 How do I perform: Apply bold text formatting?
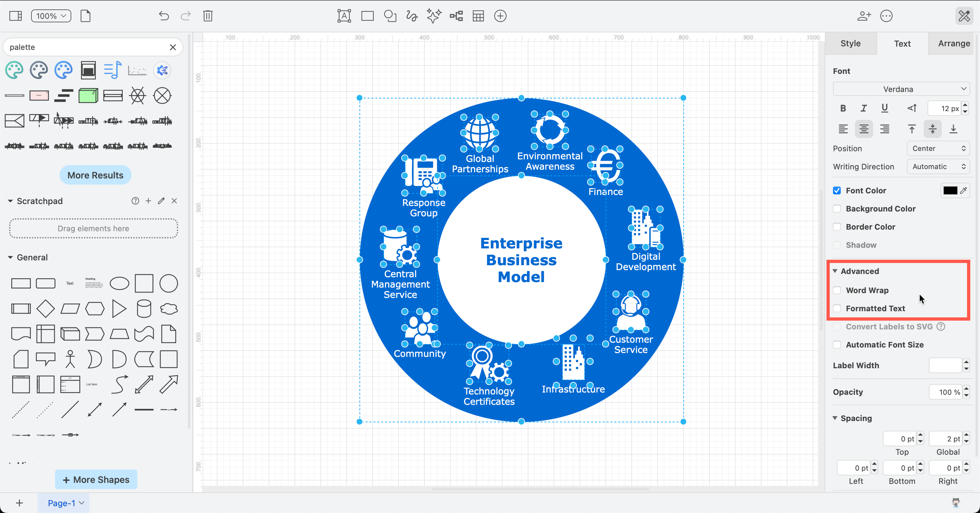tap(843, 108)
